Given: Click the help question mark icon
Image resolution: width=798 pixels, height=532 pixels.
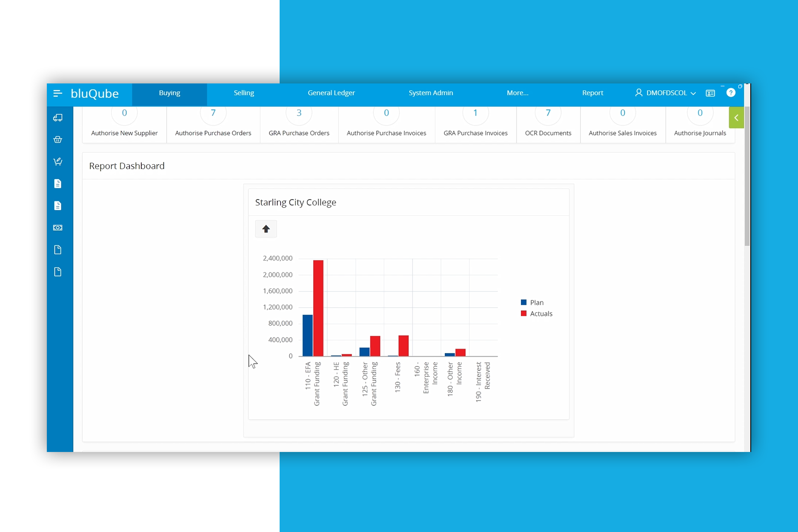Looking at the screenshot, I should coord(731,93).
